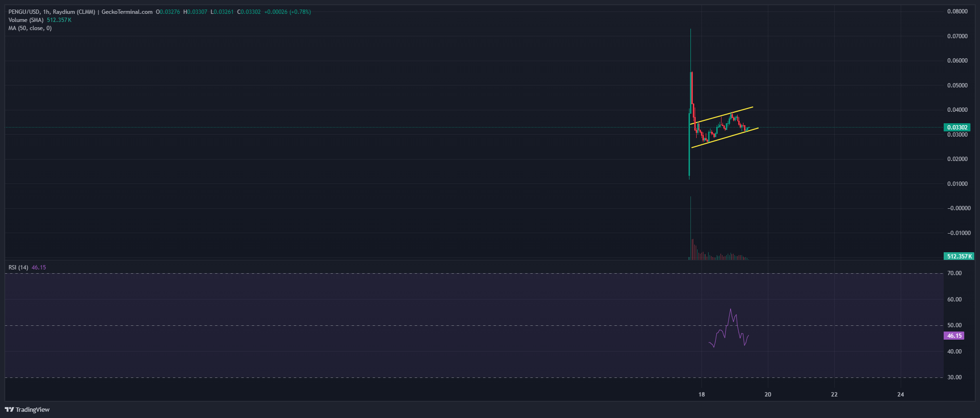This screenshot has height=418, width=980.
Task: Click the 60.00 RSI axis label
Action: [x=955, y=300]
